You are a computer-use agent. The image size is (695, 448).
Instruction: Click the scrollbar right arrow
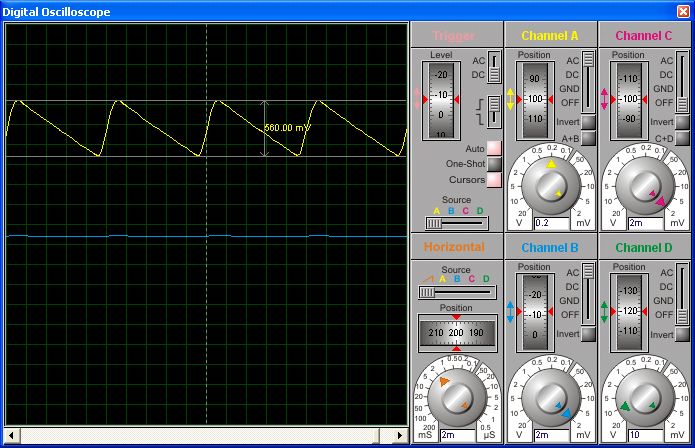[400, 436]
